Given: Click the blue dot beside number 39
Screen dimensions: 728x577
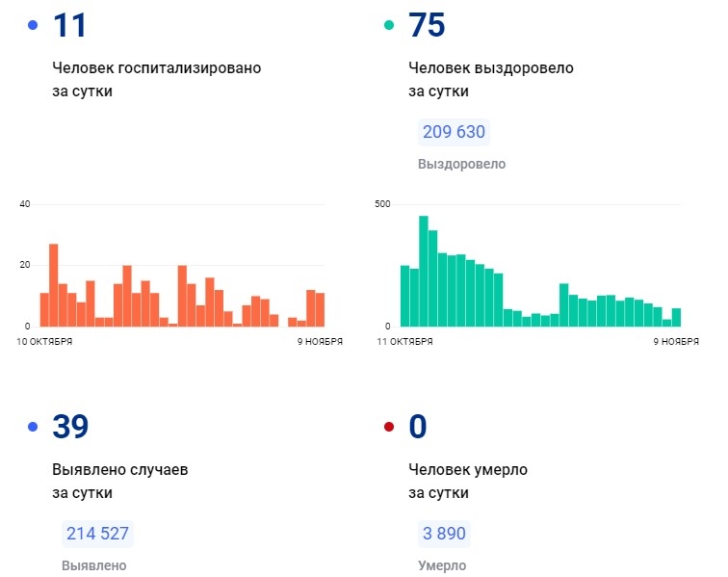Looking at the screenshot, I should point(34,427).
